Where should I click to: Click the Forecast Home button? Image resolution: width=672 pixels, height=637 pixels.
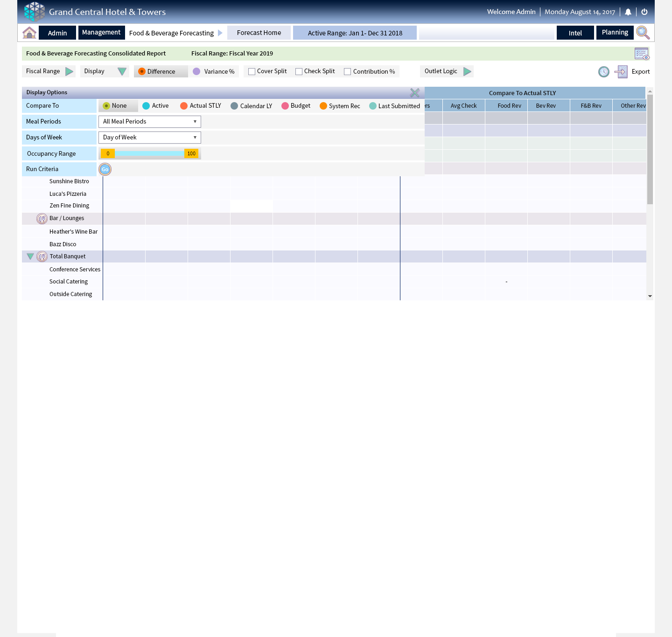[259, 33]
